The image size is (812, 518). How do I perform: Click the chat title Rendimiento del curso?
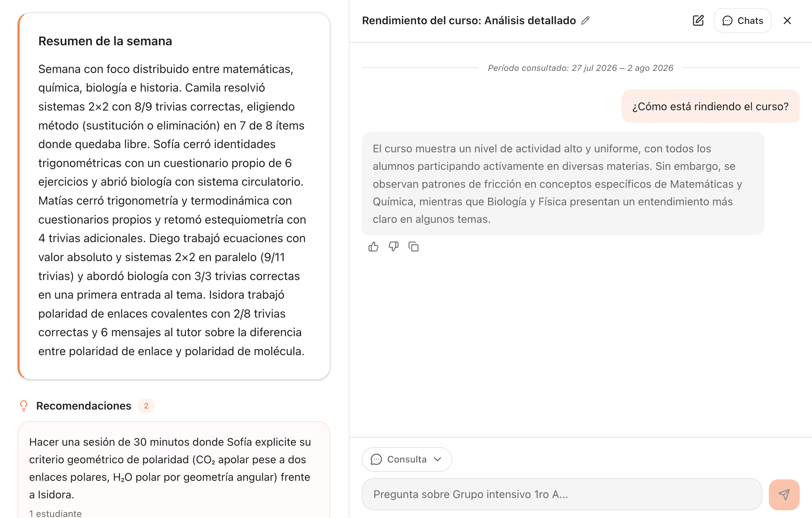469,21
